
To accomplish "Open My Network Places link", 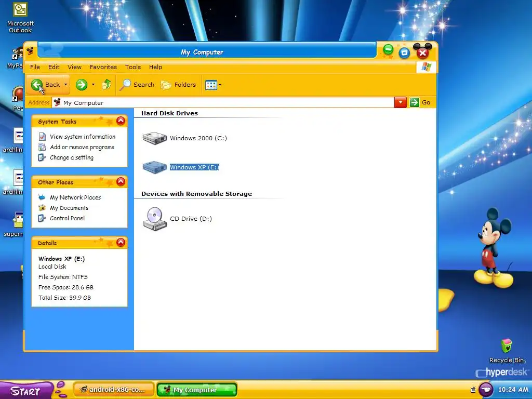I will click(75, 197).
